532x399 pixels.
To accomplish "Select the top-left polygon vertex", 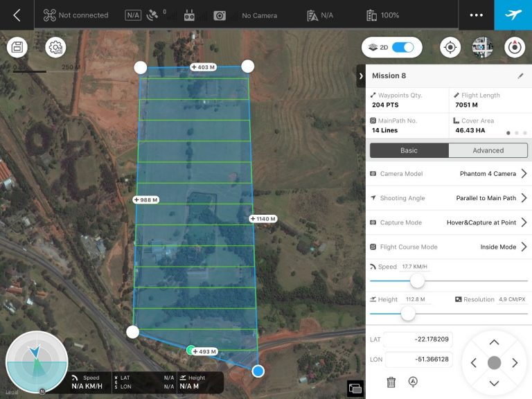I will 141,67.
